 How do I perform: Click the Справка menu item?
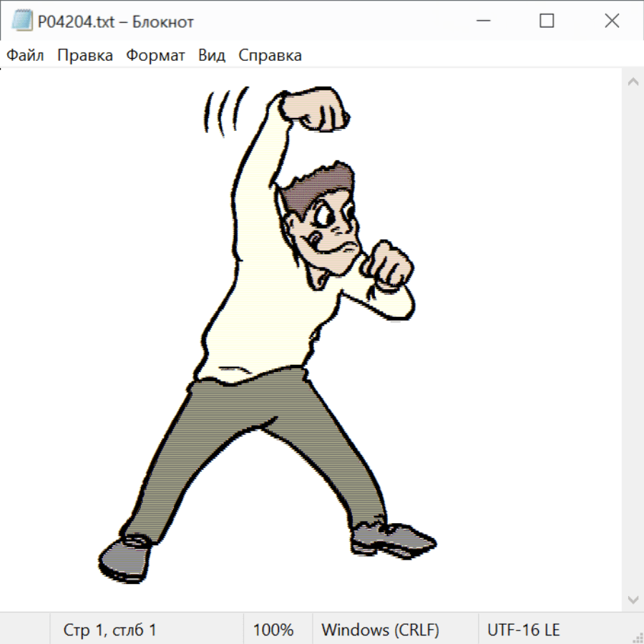click(x=270, y=56)
